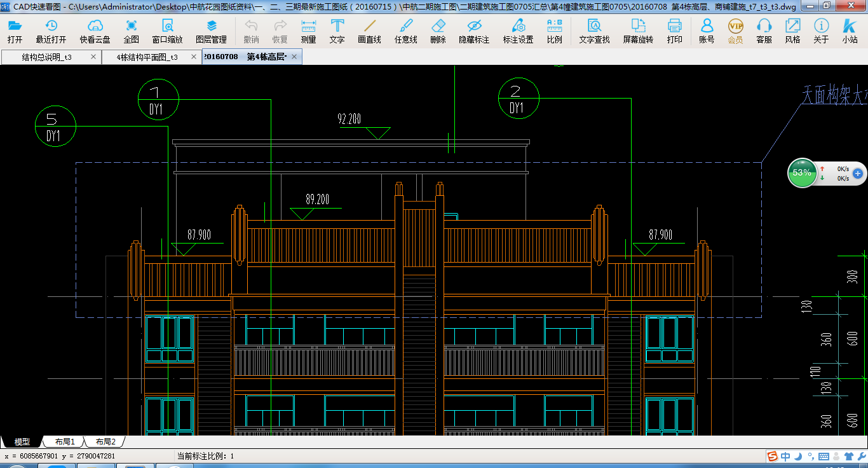
Task: Open a drawing file with 打开
Action: pos(15,31)
